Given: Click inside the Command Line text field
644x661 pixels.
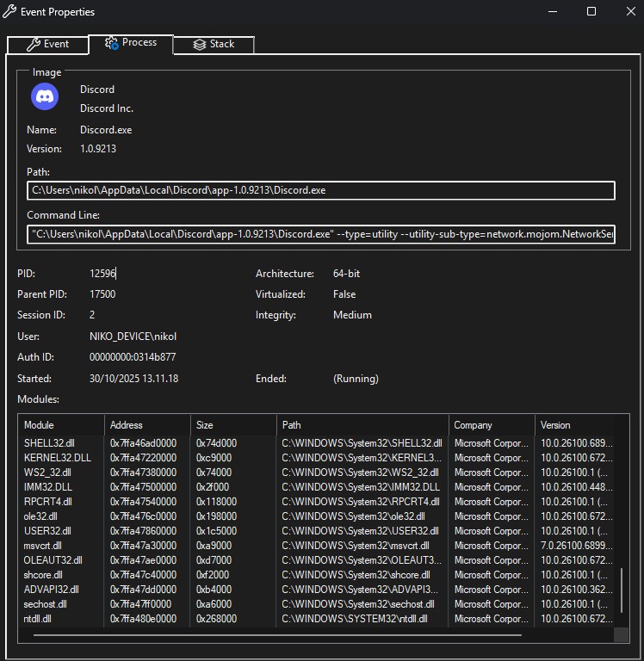Looking at the screenshot, I should pos(321,234).
